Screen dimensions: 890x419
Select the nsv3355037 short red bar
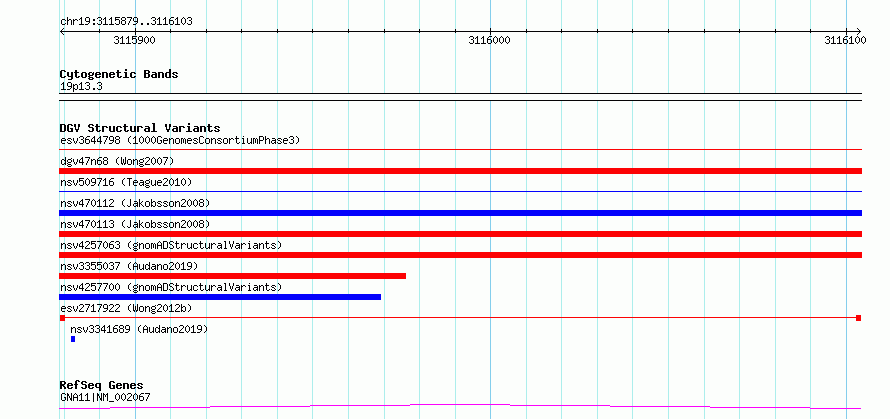233,276
